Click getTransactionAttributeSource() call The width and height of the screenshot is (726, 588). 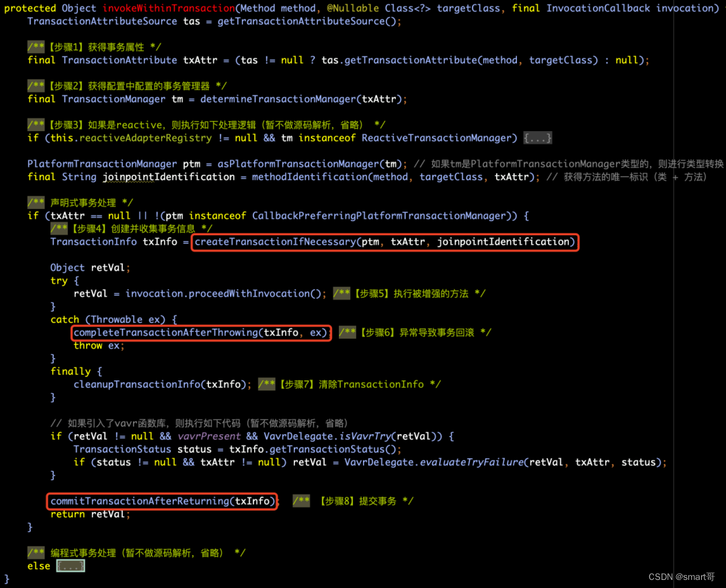click(306, 22)
